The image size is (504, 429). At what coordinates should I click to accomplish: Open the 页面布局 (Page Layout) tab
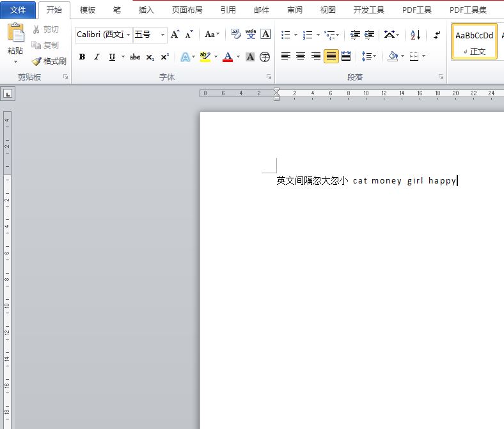tap(187, 10)
